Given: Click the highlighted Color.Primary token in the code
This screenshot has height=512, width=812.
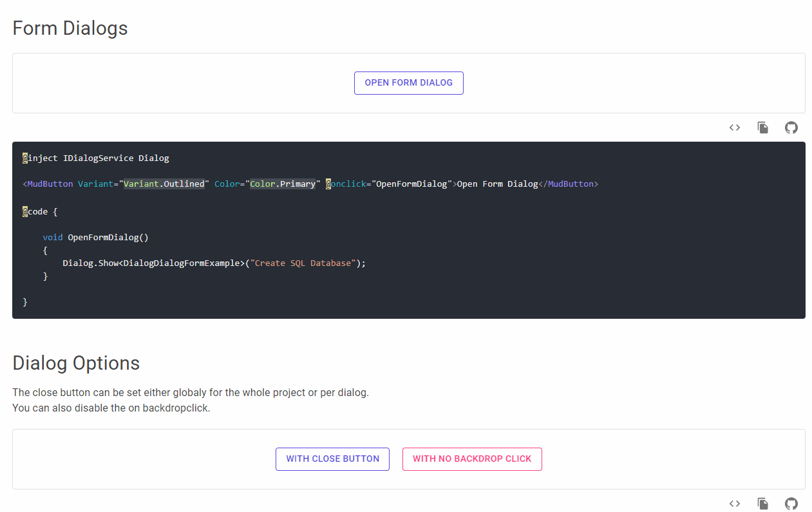Looking at the screenshot, I should click(x=282, y=184).
